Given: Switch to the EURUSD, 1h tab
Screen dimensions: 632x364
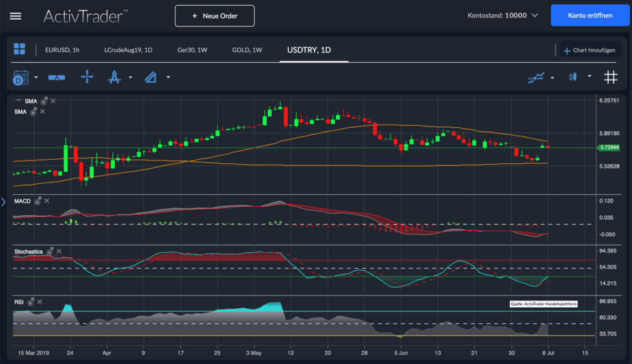Looking at the screenshot, I should pyautogui.click(x=62, y=50).
